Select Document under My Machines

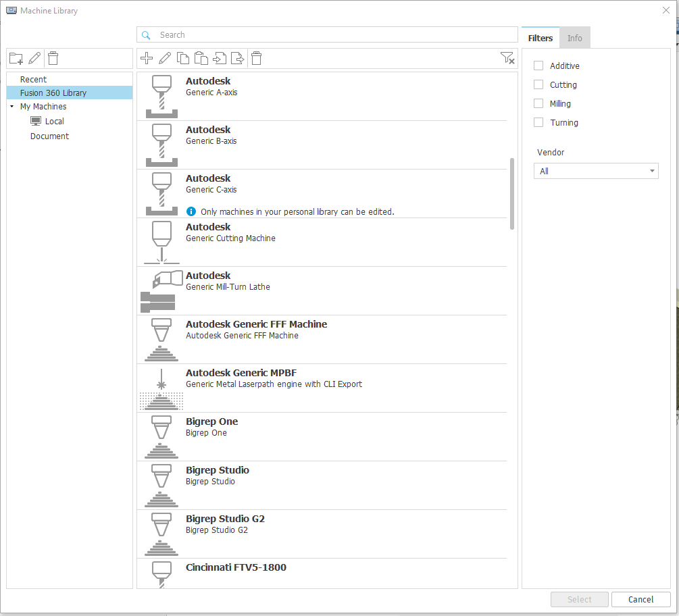point(49,136)
